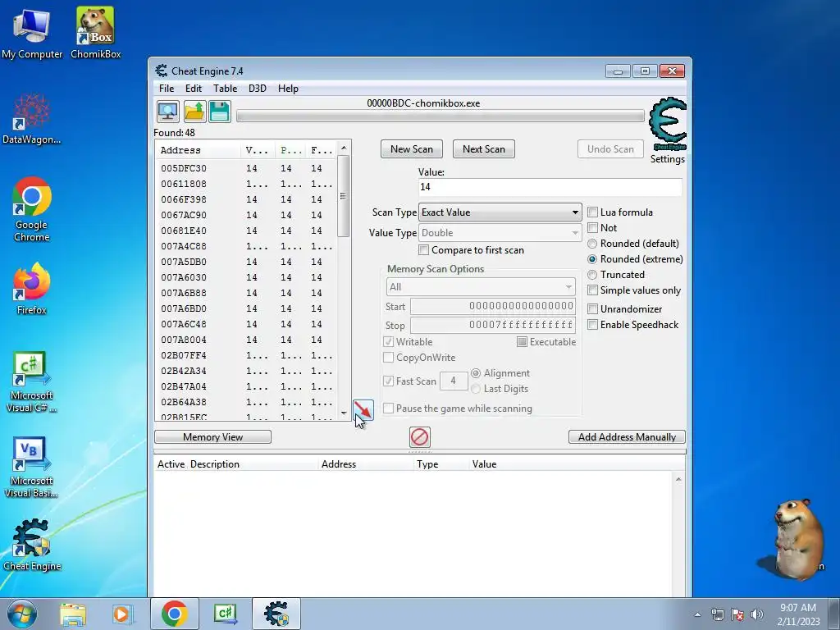Click the results list scroll down arrow
This screenshot has width=840, height=630.
[x=344, y=413]
